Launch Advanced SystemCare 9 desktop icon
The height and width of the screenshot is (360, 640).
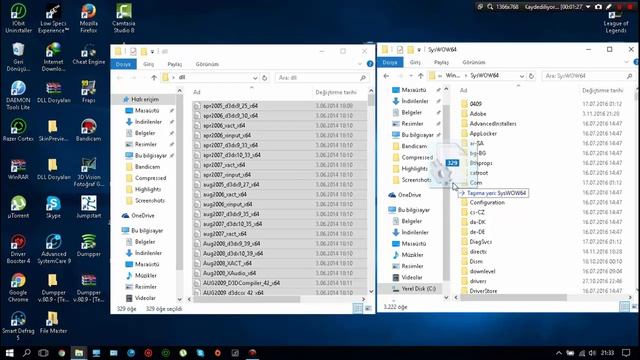(x=53, y=249)
